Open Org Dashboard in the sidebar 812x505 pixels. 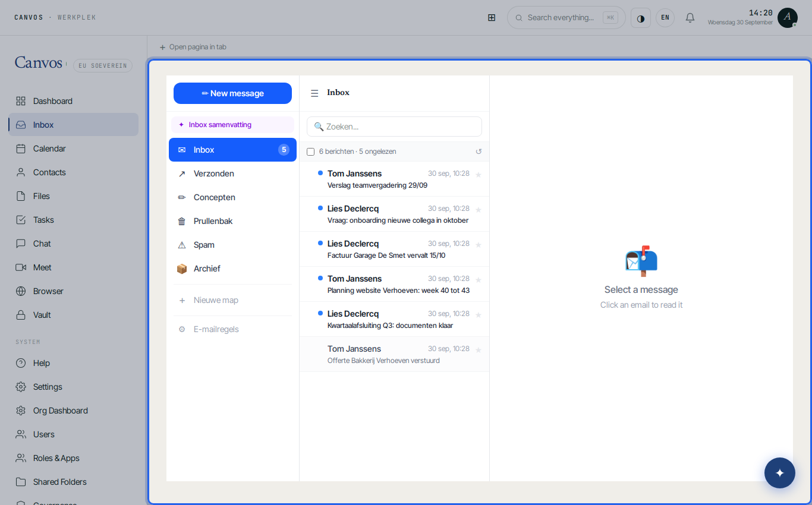click(x=74, y=411)
